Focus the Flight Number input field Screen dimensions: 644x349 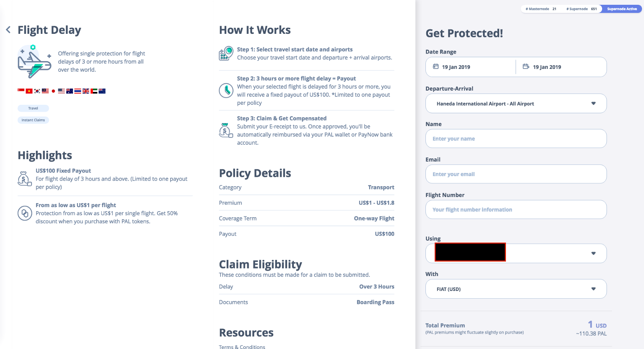(516, 210)
